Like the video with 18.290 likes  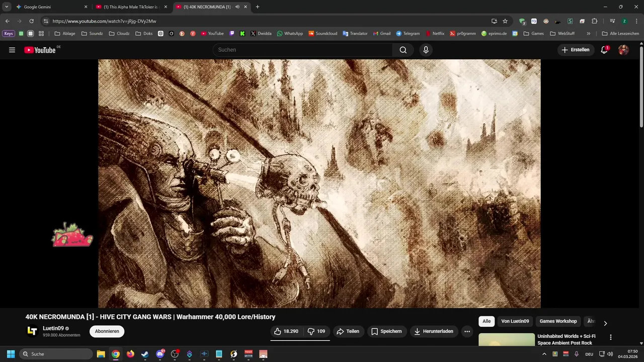[x=286, y=331]
